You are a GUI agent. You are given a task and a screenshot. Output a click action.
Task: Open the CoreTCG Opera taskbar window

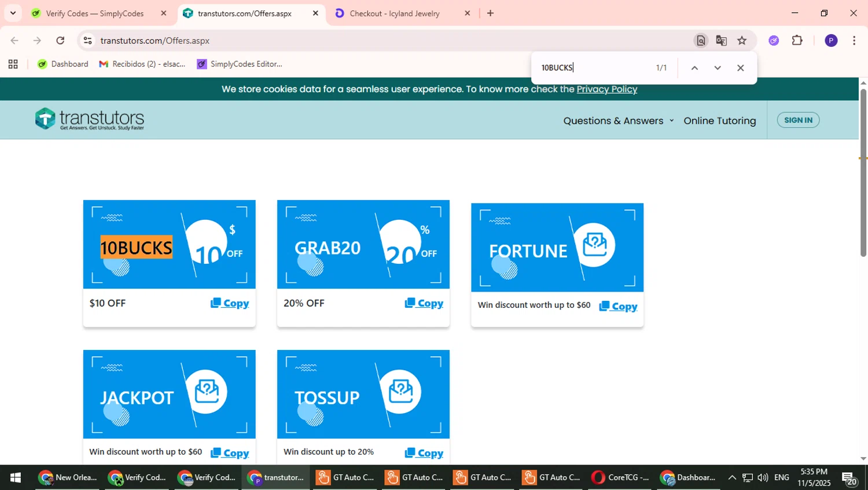click(x=621, y=478)
